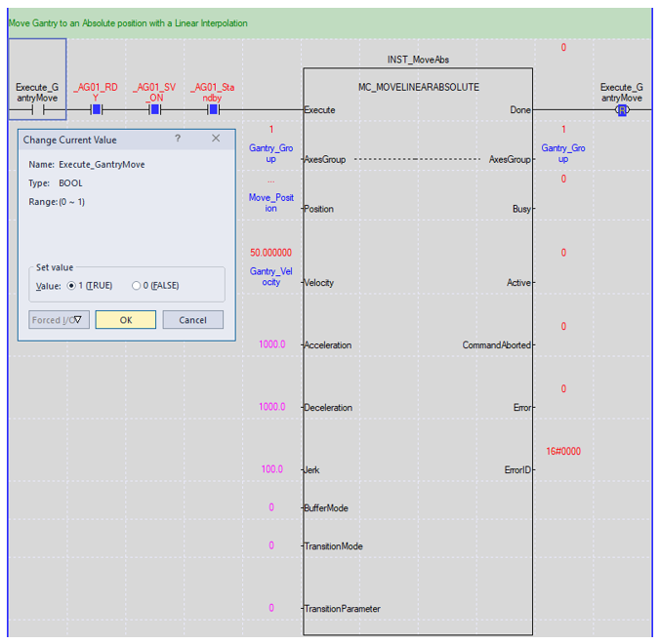Select the _AG01_RDY contact symbol
This screenshot has height=644, width=660.
click(x=96, y=110)
